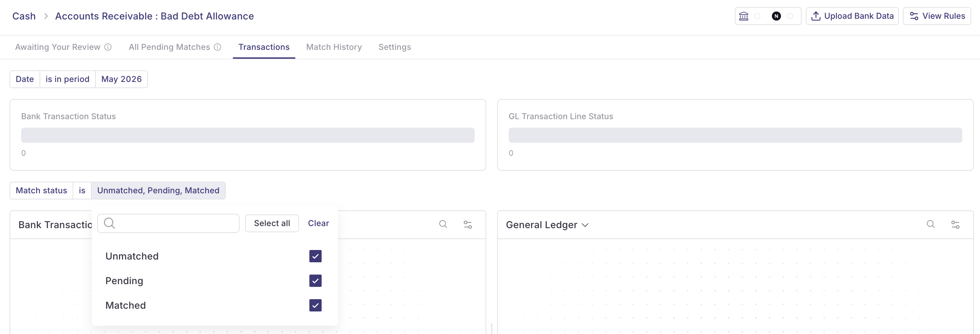Click the Upload Bank Data button
The height and width of the screenshot is (334, 980).
[852, 16]
